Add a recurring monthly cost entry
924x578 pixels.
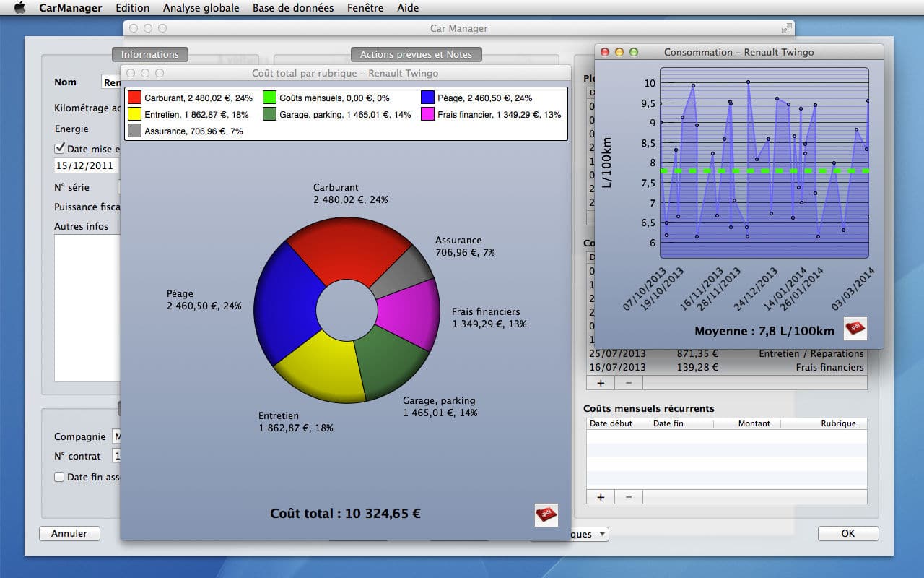[601, 497]
